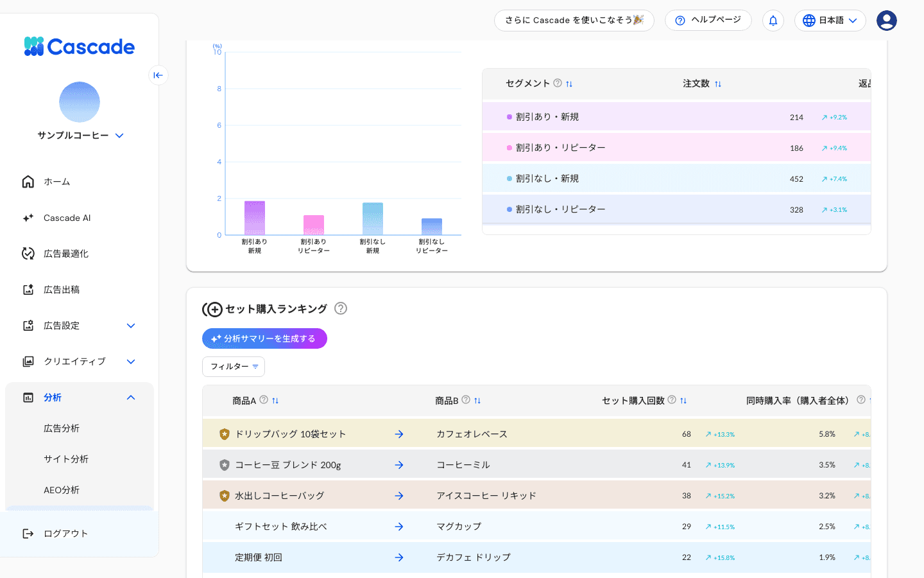Sort the table by 注文数
The height and width of the screenshot is (578, 924).
point(718,84)
